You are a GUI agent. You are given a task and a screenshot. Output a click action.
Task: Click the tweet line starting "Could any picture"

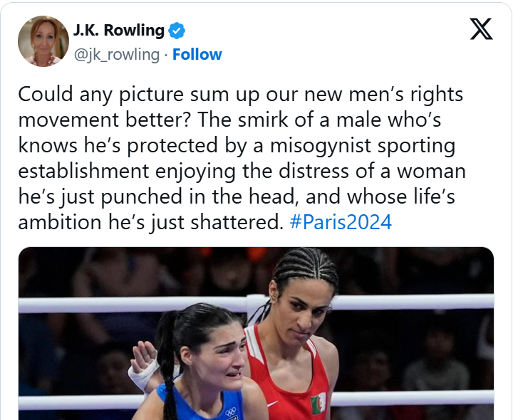(x=241, y=95)
